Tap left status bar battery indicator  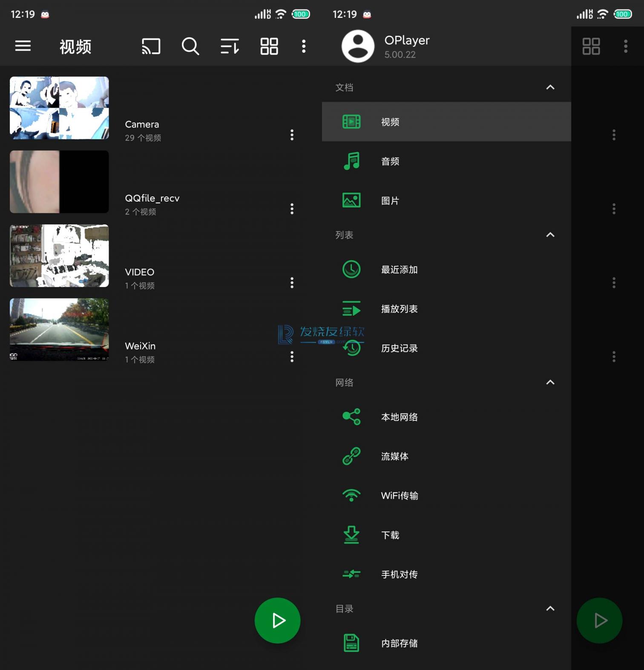(301, 14)
